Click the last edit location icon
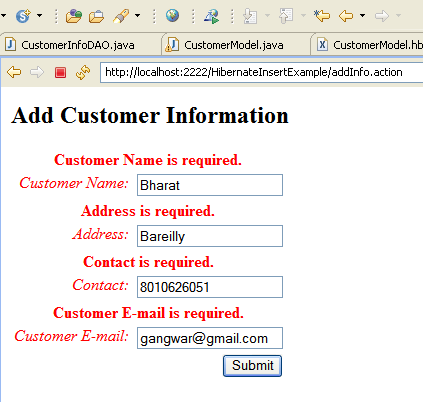Image resolution: width=423 pixels, height=402 pixels. tap(322, 15)
